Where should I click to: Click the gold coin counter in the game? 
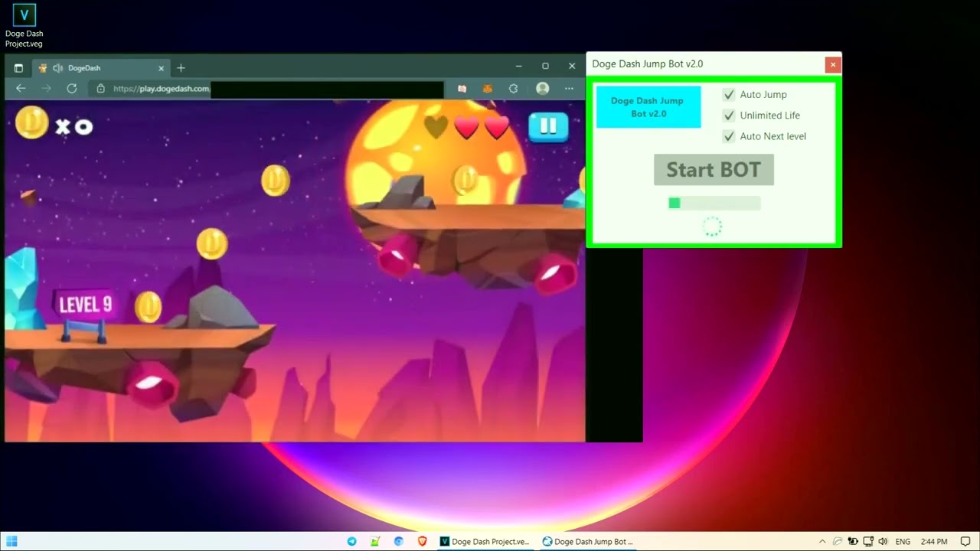[54, 123]
